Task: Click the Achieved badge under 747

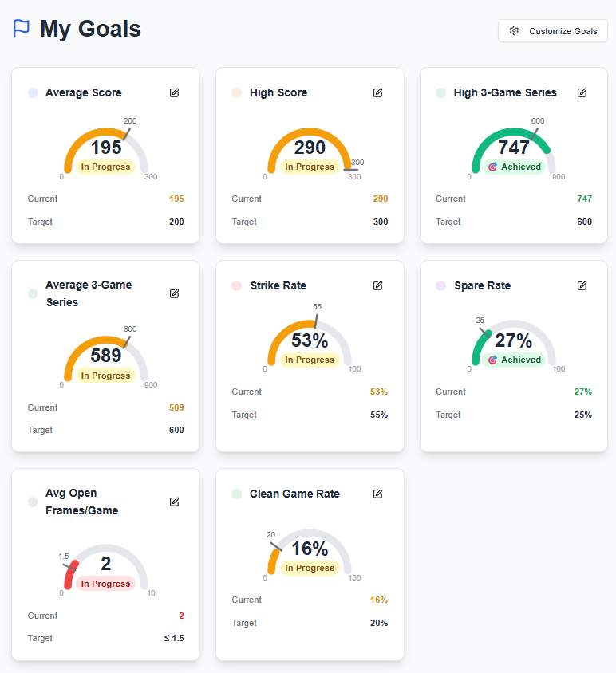Action: [x=514, y=167]
